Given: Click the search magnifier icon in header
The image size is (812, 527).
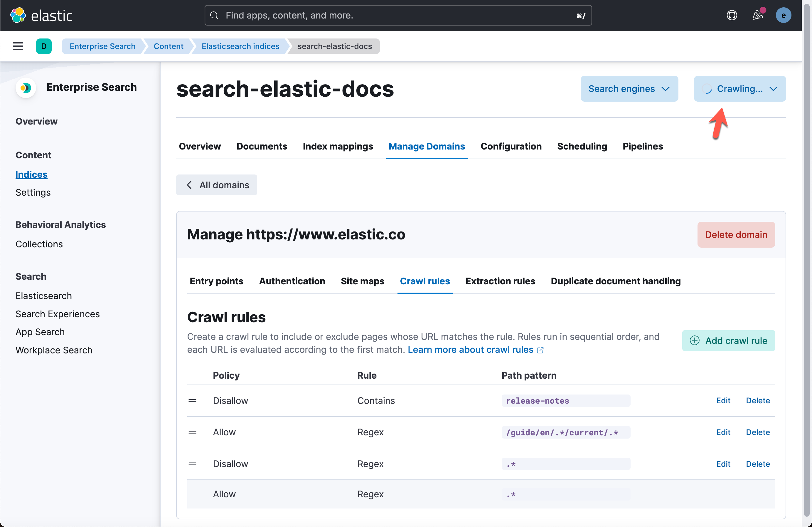Looking at the screenshot, I should click(x=214, y=15).
